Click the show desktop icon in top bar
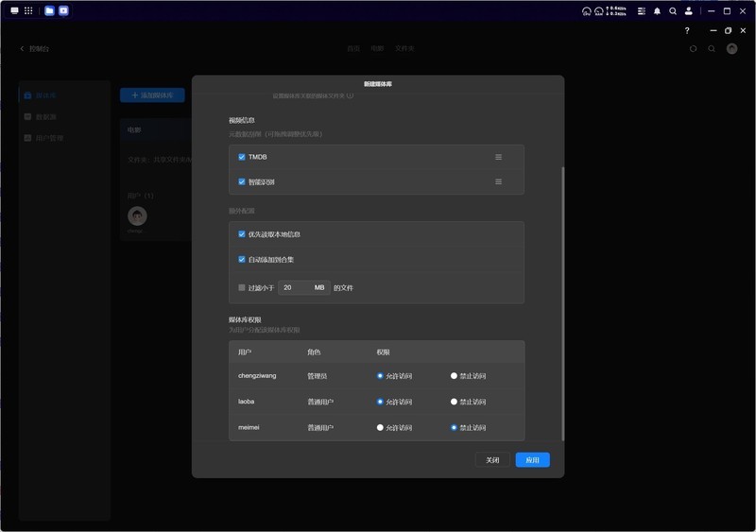Screen dimensions: 756x532 (x=14, y=11)
